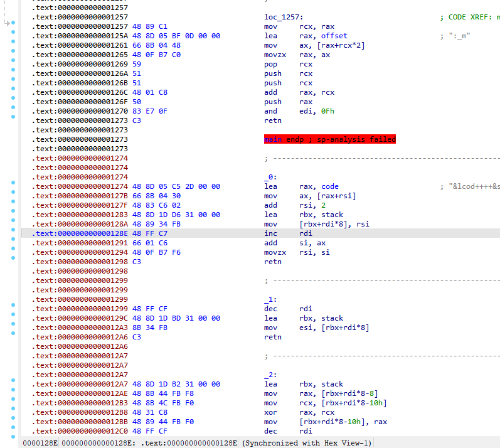Click the gutter dot next to 'xor rax, rcx'

[14, 412]
